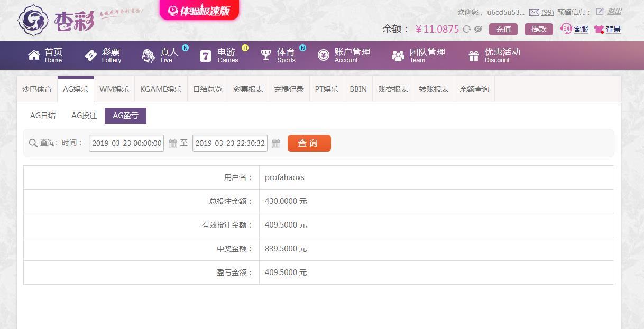This screenshot has width=644, height=329.
Task: Click the 中奖金额 row label
Action: pyautogui.click(x=235, y=249)
